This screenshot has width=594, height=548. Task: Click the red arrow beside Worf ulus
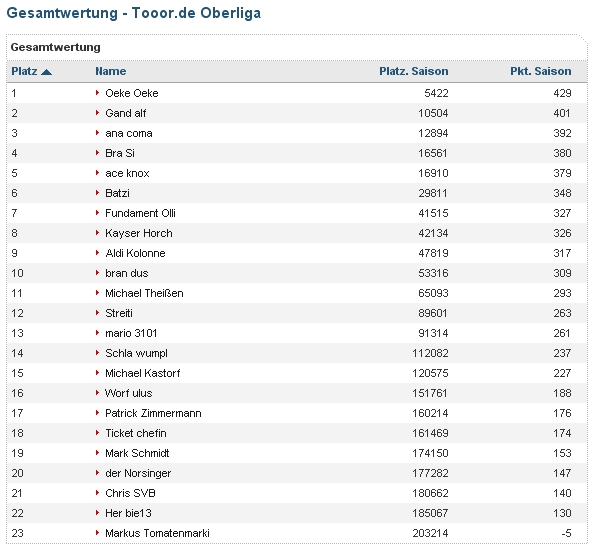pyautogui.click(x=97, y=393)
